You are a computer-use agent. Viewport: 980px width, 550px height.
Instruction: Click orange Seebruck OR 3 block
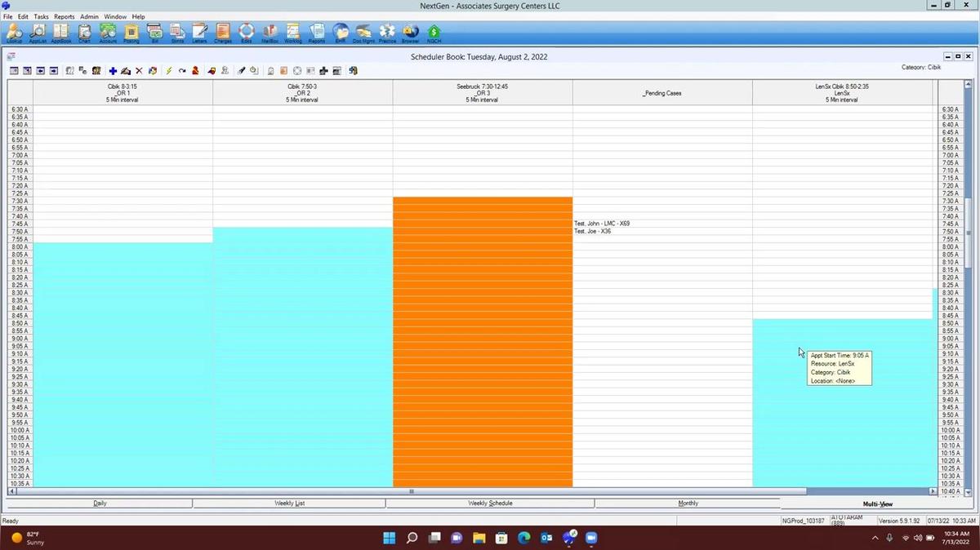point(482,343)
